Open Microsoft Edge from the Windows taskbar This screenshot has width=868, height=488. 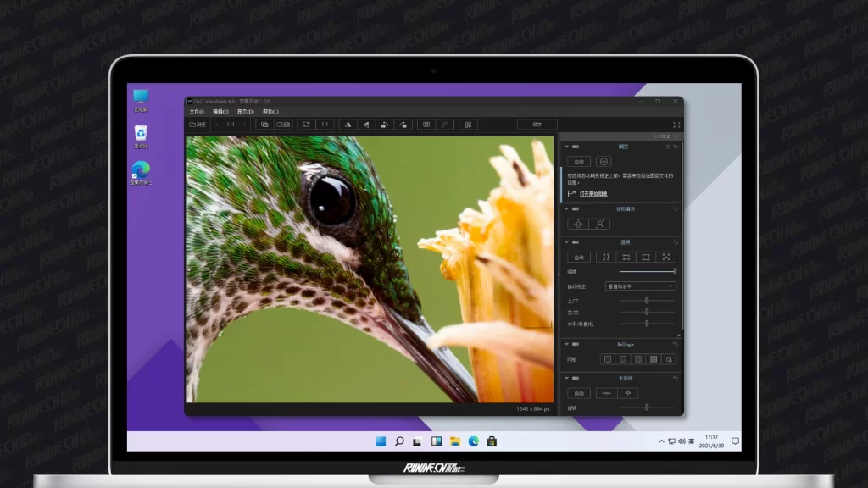point(474,441)
